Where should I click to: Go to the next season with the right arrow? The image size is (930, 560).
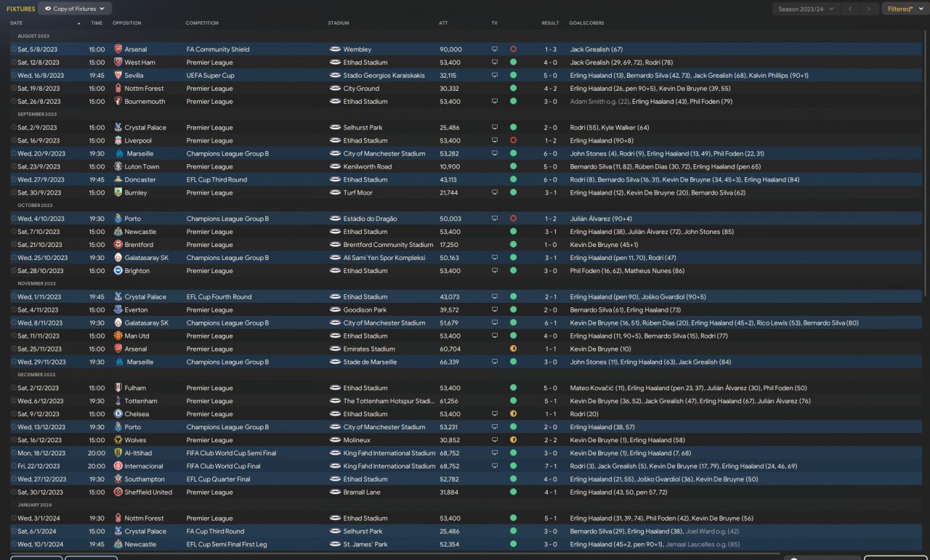coord(868,9)
